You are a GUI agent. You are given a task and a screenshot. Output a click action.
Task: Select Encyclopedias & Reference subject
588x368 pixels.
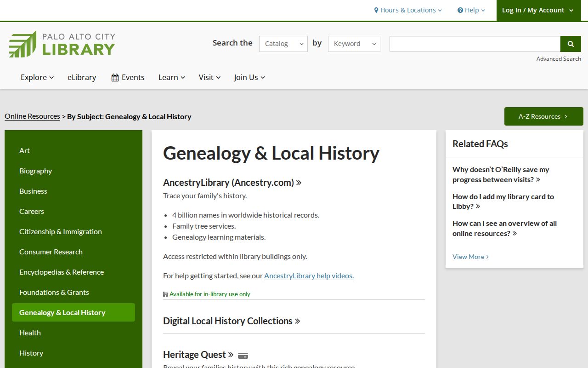click(73, 272)
